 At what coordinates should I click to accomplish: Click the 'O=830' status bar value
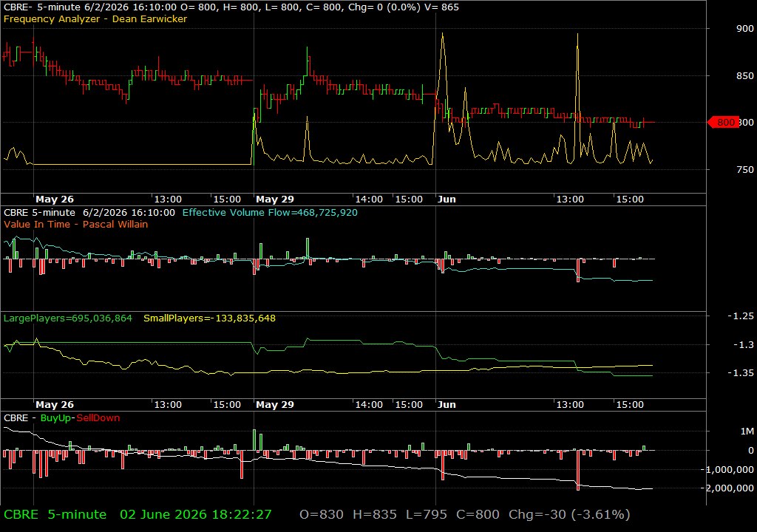[x=322, y=514]
